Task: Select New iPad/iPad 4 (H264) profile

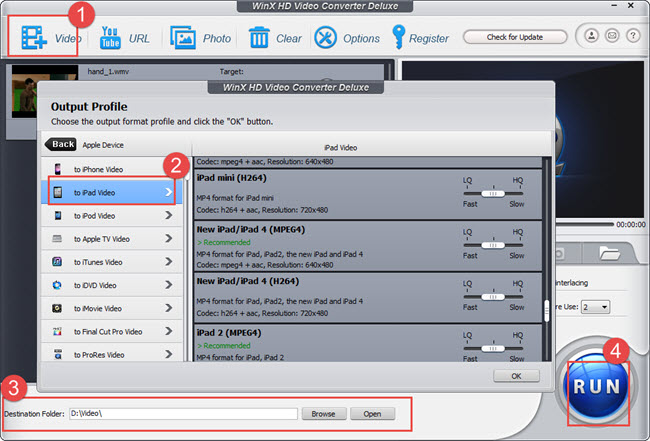Action: (368, 298)
